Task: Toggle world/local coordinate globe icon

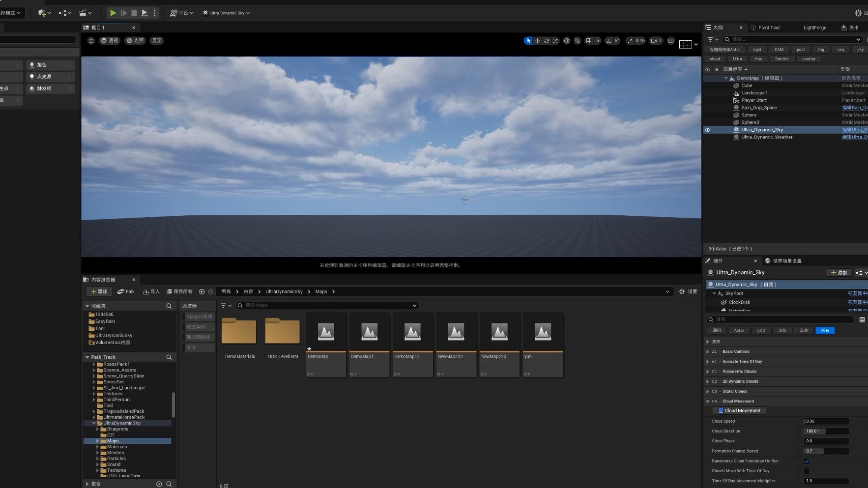Action: 567,41
